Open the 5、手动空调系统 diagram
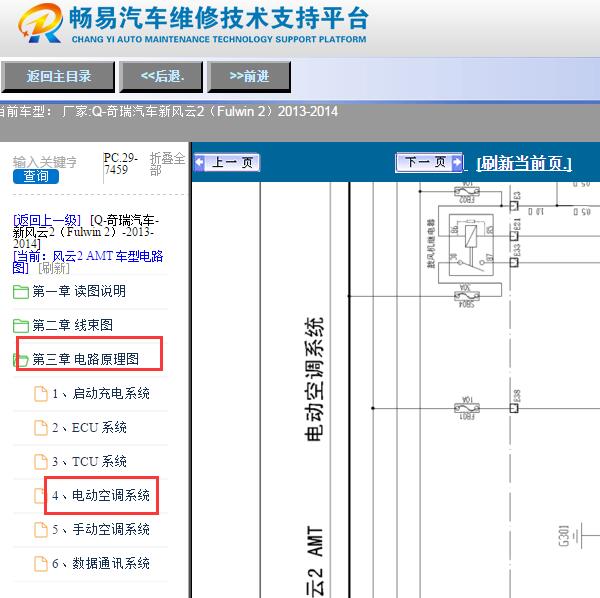The image size is (600, 598). [101, 530]
